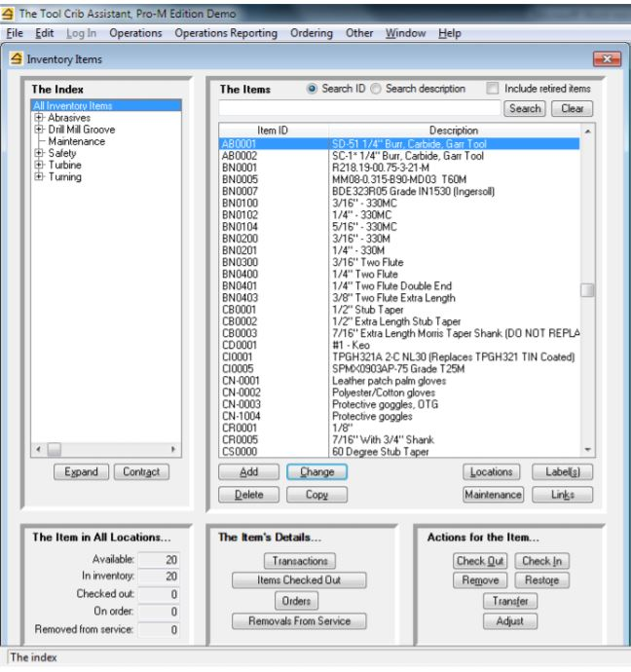Click the index scroll-right arrow

click(173, 449)
